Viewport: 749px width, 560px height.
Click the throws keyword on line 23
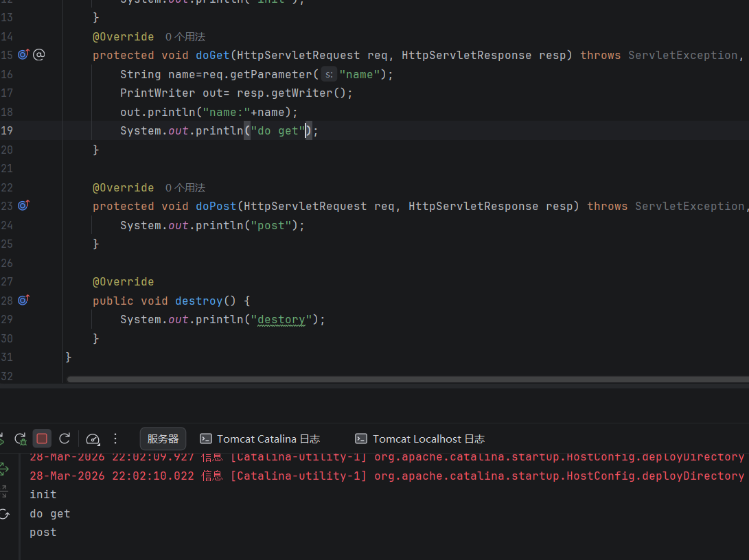click(x=607, y=207)
